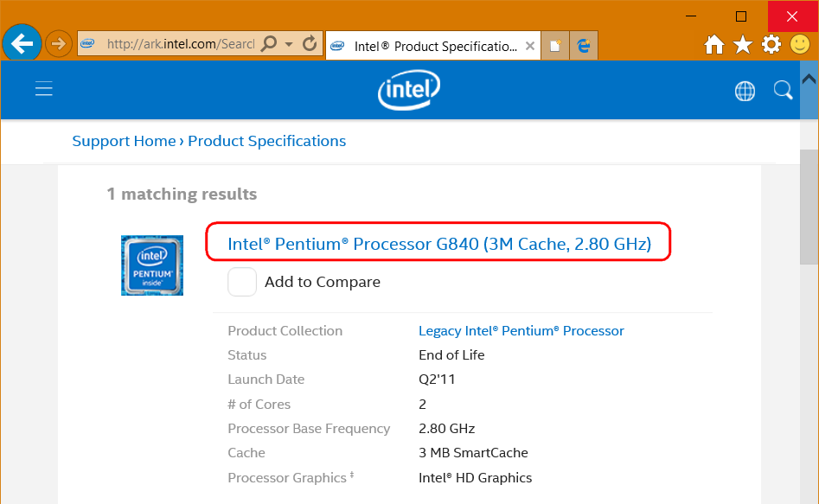
Task: Check the Add to Compare checkbox
Action: coord(242,282)
